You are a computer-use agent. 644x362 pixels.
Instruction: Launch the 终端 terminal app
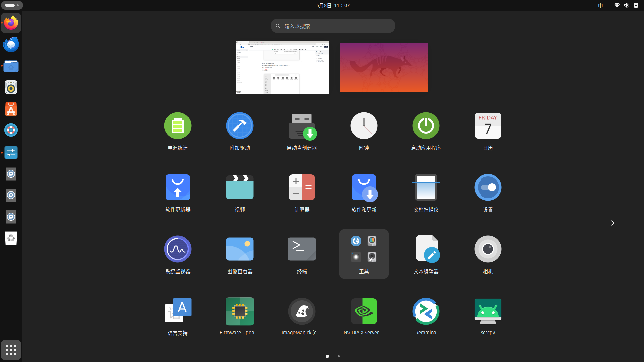[x=302, y=249]
